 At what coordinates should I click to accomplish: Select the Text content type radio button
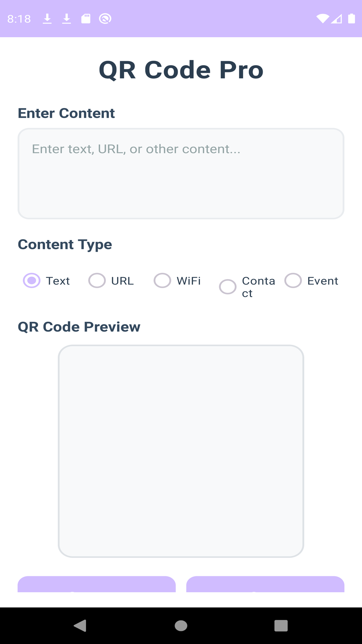click(x=32, y=281)
